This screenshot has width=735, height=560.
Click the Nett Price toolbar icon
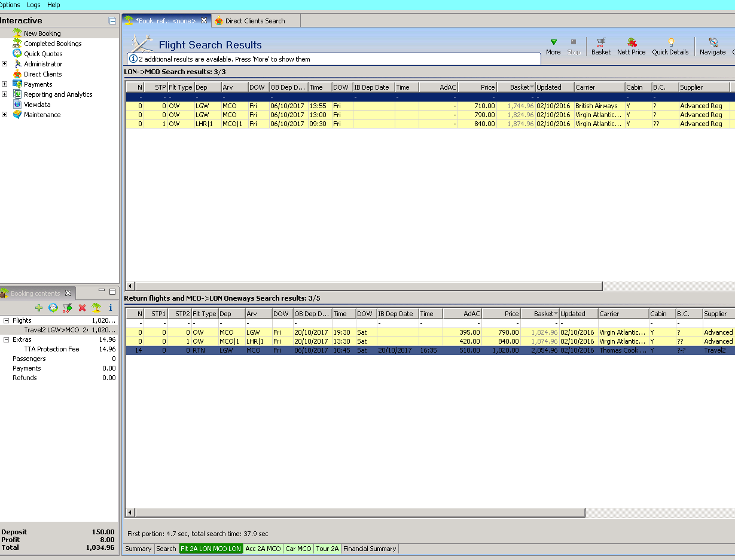[632, 42]
